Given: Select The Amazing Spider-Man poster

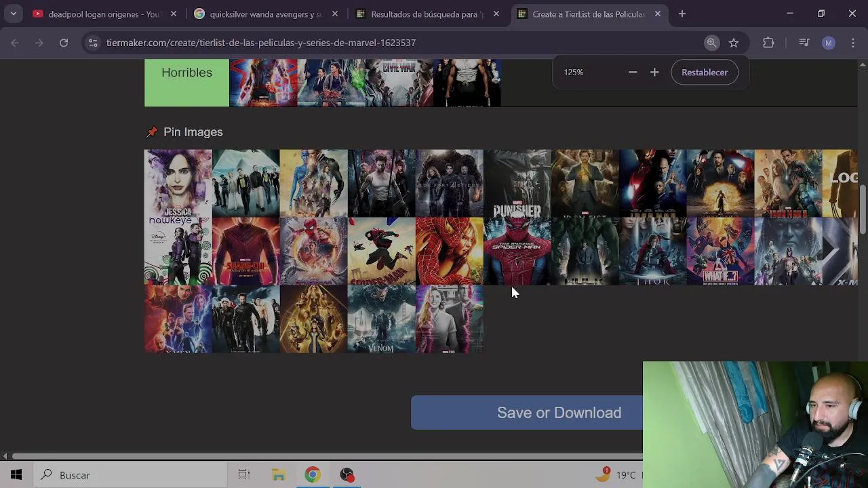Looking at the screenshot, I should point(517,251).
